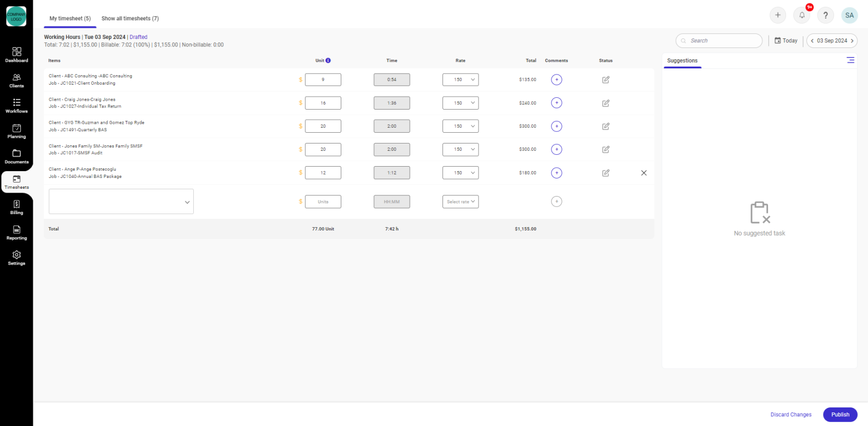The image size is (868, 426).
Task: Add a comment on the Craig Jones row
Action: click(556, 103)
